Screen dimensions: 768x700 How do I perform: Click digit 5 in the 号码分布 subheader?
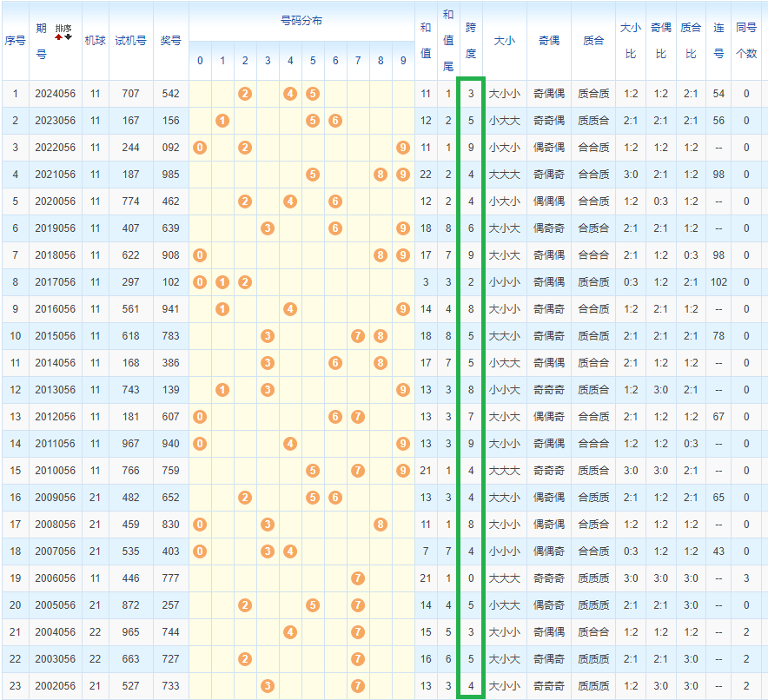click(313, 61)
